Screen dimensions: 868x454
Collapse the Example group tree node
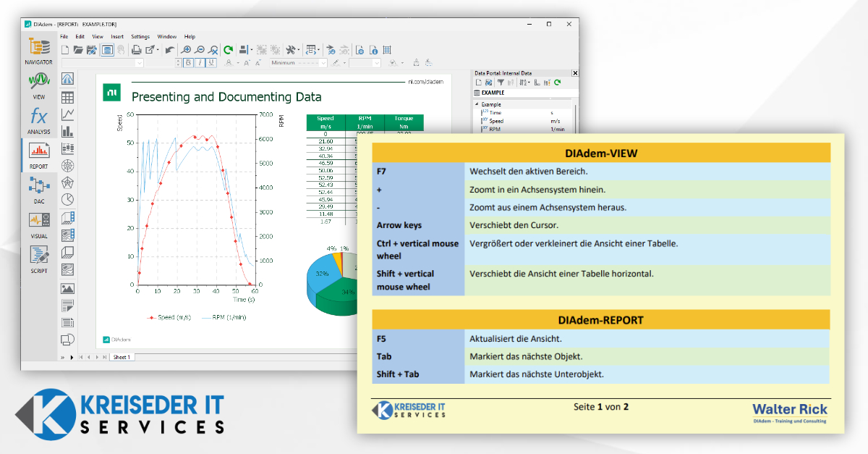(477, 104)
